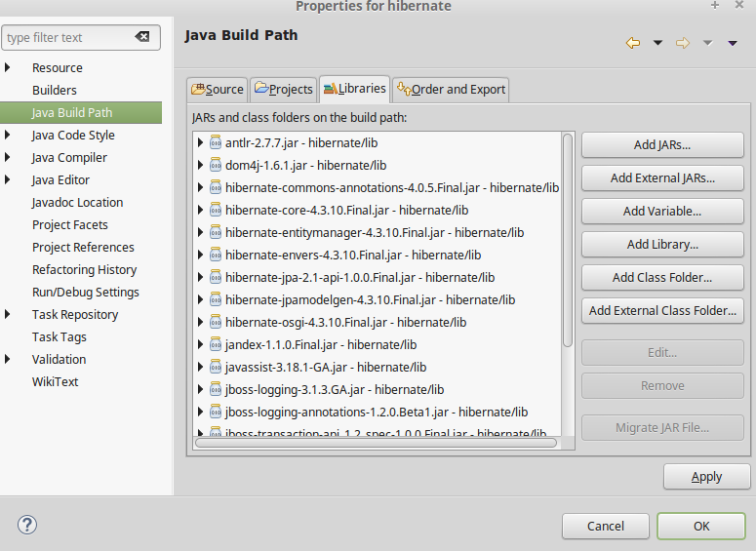Open the back history dropdown arrow
The image size is (756, 551).
(x=657, y=43)
